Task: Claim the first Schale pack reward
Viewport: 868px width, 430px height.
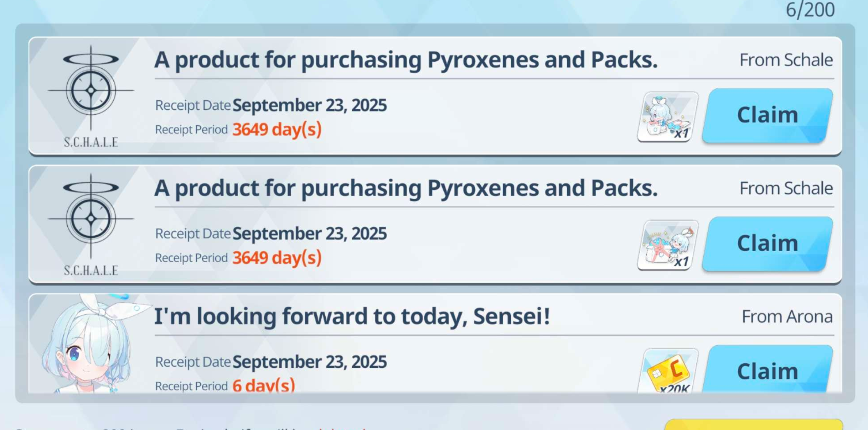Action: (767, 116)
